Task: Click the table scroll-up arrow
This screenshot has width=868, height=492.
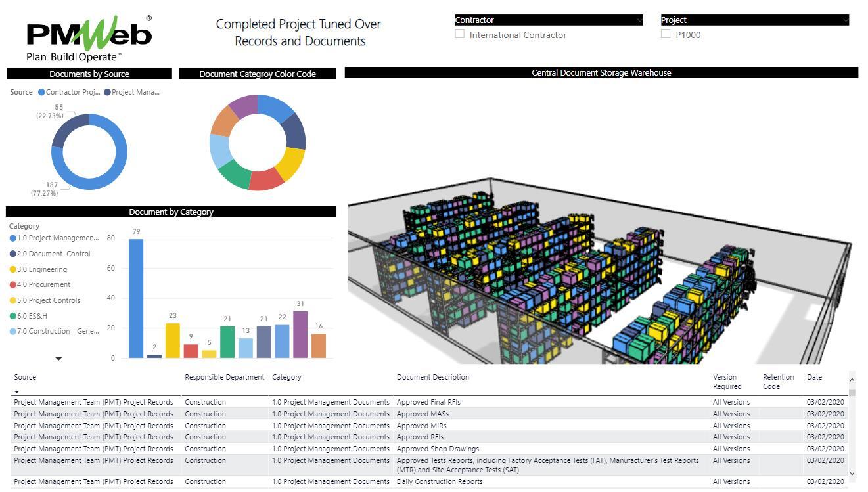Action: [852, 380]
